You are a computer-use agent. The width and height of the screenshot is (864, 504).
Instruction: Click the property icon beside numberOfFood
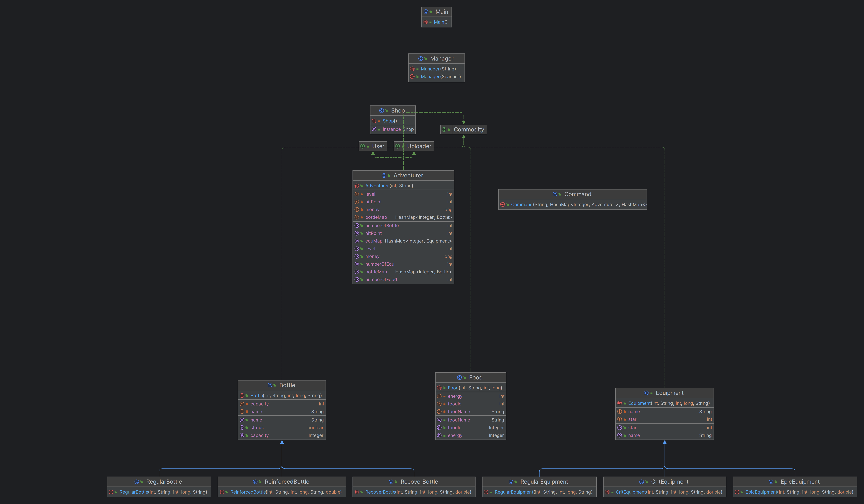357,280
